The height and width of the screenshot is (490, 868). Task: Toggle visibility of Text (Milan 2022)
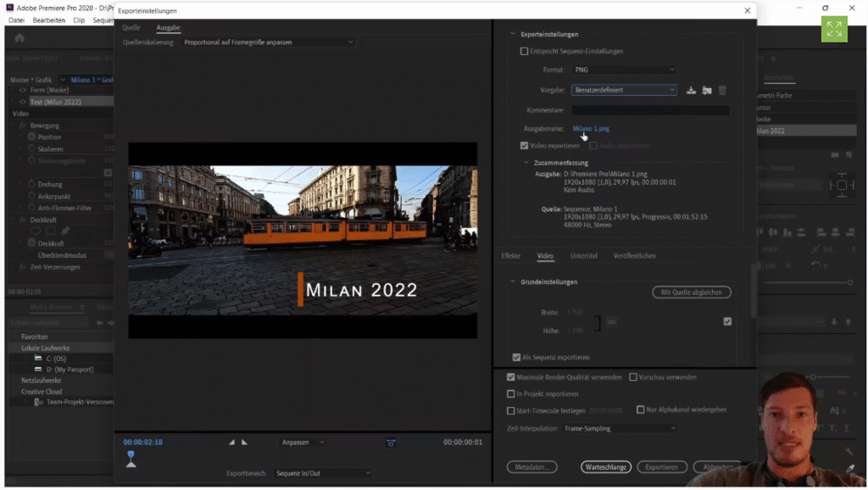point(23,102)
